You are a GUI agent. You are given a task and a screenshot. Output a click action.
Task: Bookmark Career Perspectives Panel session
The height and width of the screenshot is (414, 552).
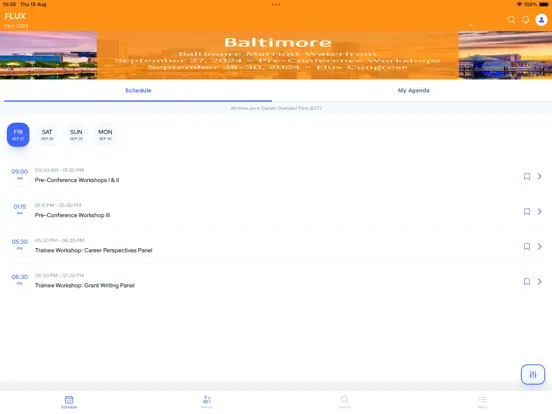click(x=527, y=246)
